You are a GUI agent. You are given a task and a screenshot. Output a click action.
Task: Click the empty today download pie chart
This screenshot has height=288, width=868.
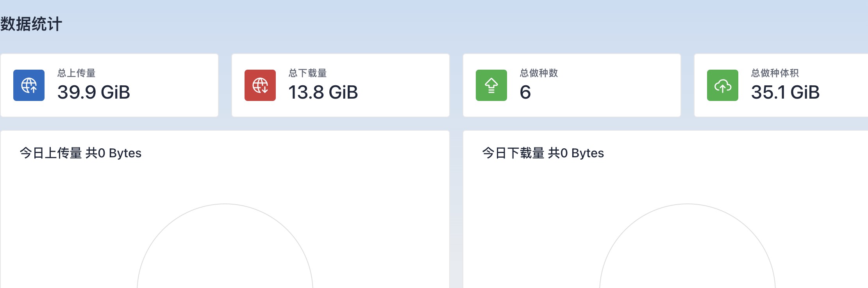[x=688, y=246]
